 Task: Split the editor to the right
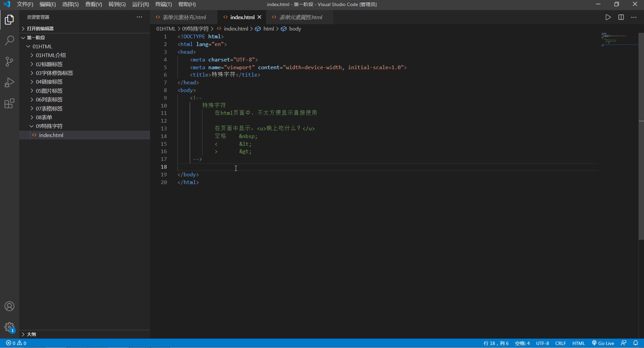pyautogui.click(x=621, y=17)
